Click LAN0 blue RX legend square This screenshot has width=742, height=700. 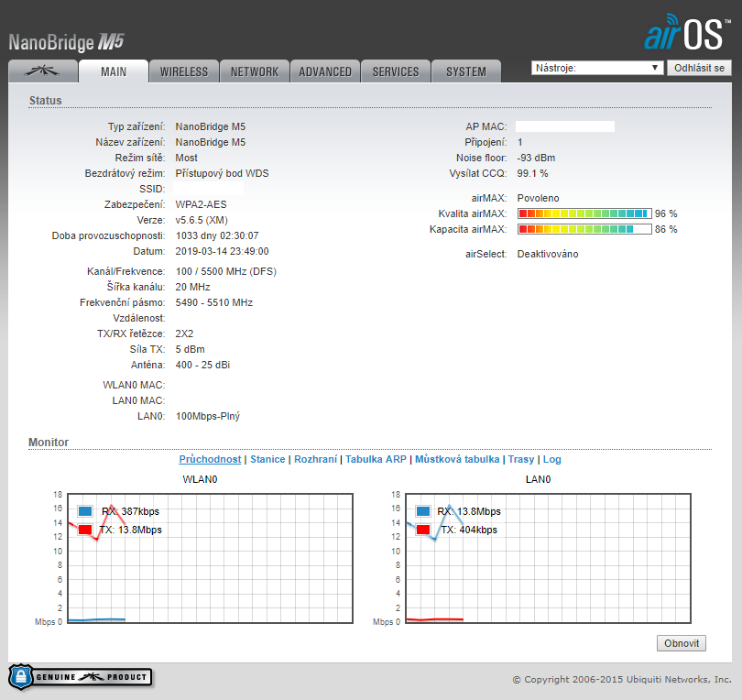[423, 511]
